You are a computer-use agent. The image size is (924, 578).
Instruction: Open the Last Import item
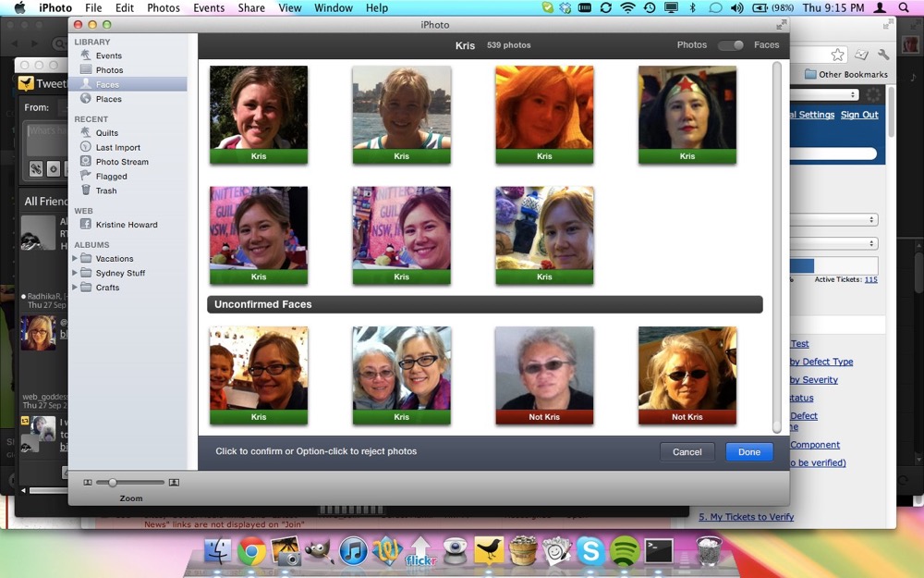coord(117,148)
